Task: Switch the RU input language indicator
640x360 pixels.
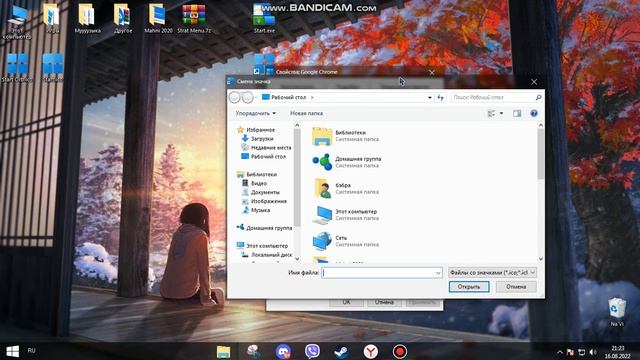Action: (31, 351)
